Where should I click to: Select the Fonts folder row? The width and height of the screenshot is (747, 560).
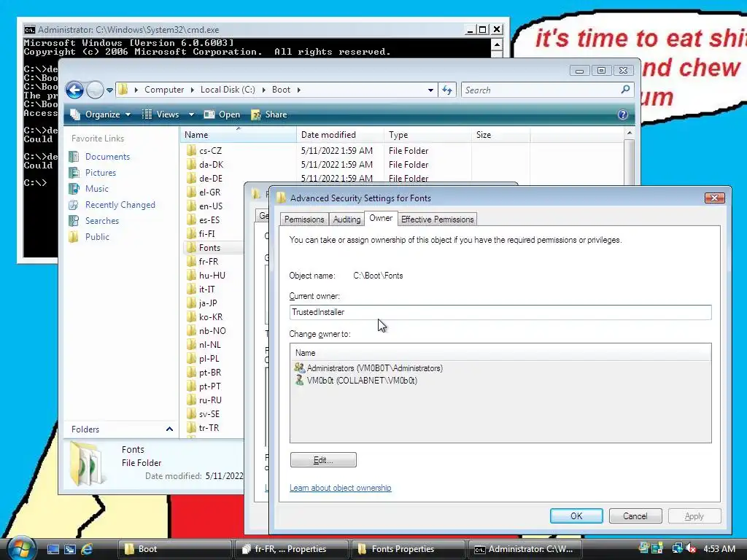(x=214, y=248)
